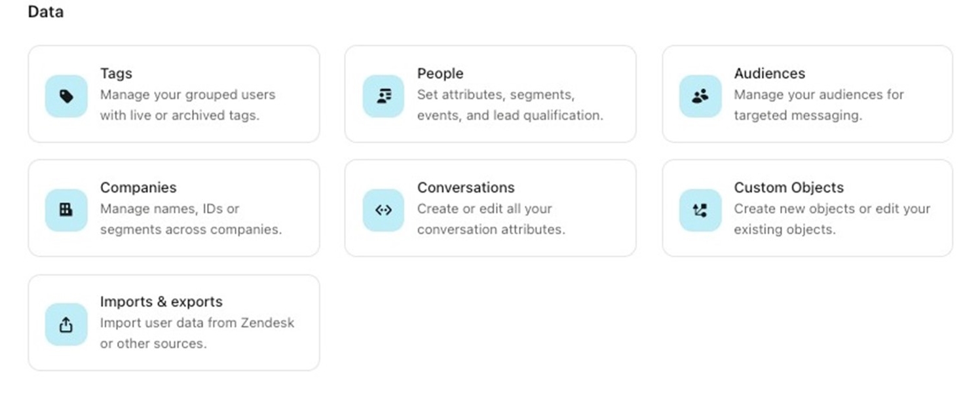Click the Companies building icon
This screenshot has height=393, width=980.
point(66,210)
